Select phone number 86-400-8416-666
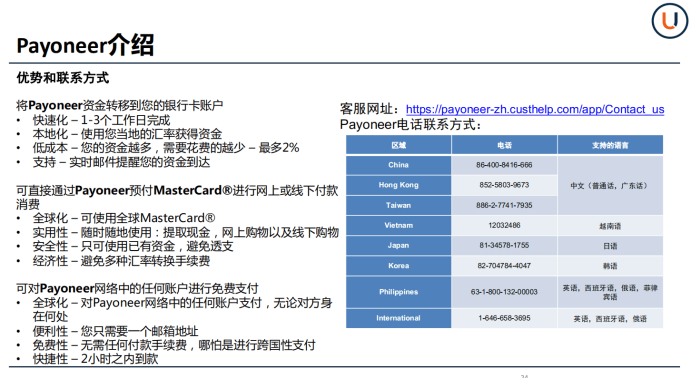Viewport: 692px width, 379px height. click(504, 165)
